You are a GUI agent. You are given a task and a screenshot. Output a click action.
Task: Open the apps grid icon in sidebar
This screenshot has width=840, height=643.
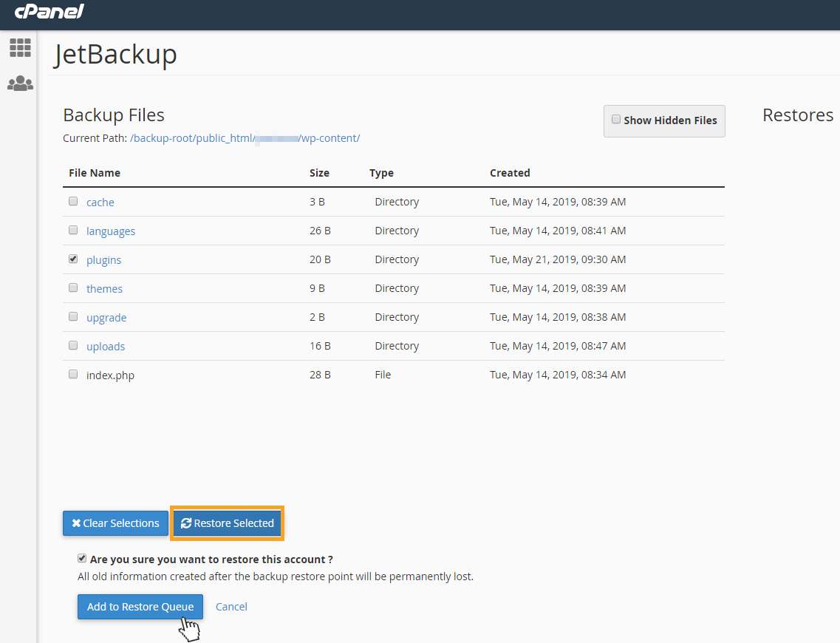point(21,48)
